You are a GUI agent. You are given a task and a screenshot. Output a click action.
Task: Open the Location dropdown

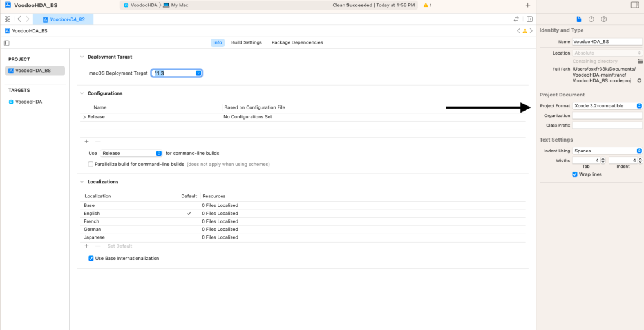pyautogui.click(x=607, y=53)
